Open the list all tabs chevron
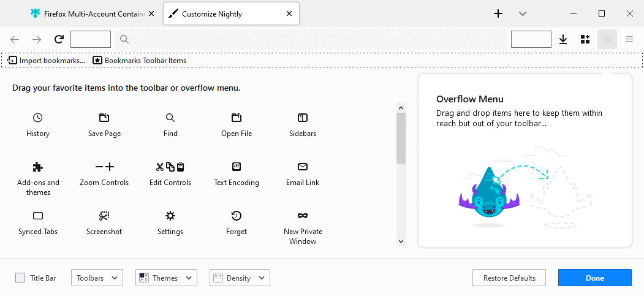This screenshot has width=644, height=296. (x=523, y=13)
